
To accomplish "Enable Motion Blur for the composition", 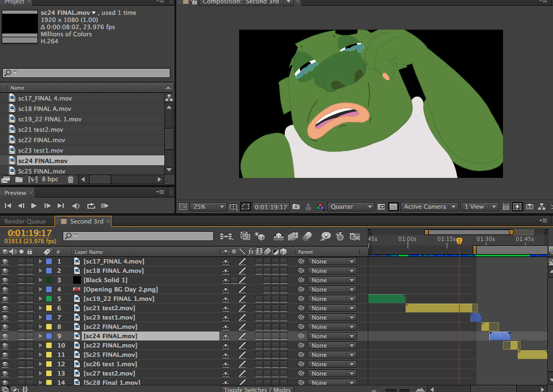I will (x=308, y=236).
